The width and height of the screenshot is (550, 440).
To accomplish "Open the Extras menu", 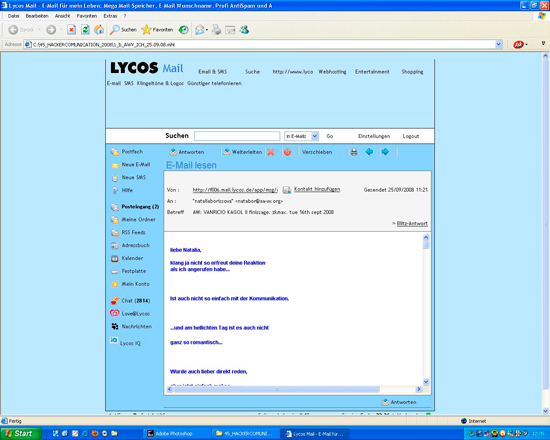I will (110, 16).
